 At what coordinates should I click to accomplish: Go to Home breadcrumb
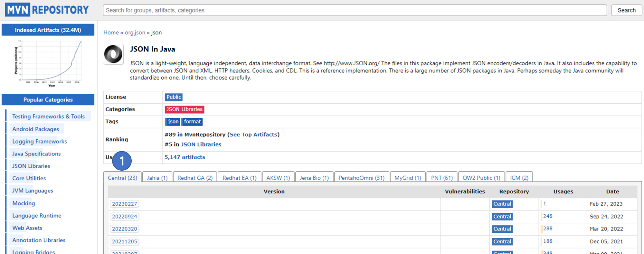(x=111, y=33)
